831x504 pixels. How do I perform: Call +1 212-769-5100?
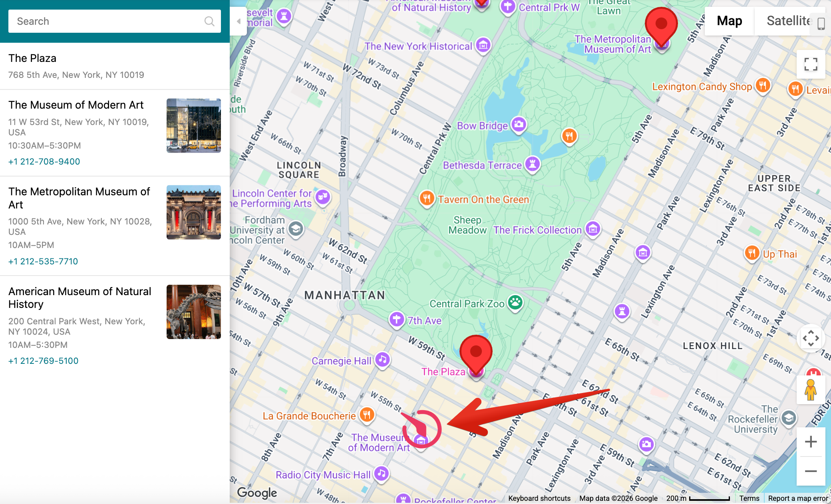pos(44,361)
